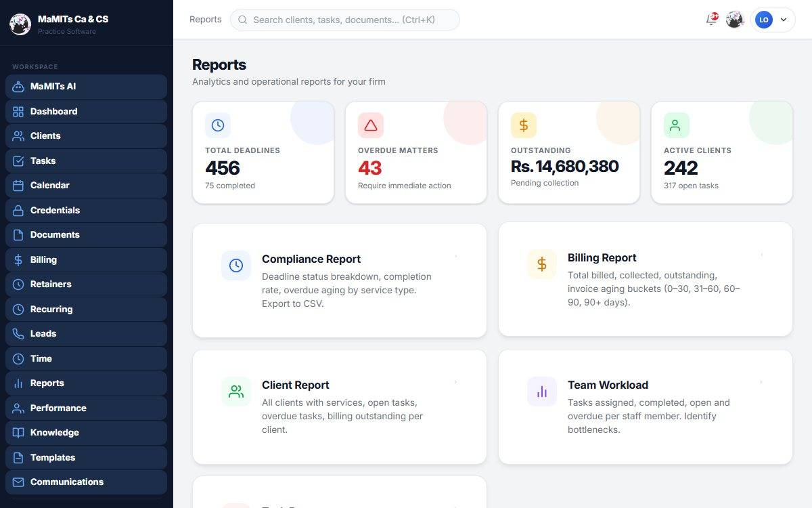Image resolution: width=812 pixels, height=508 pixels.
Task: Click the Overdue Matters warning triangle icon
Action: pyautogui.click(x=371, y=125)
